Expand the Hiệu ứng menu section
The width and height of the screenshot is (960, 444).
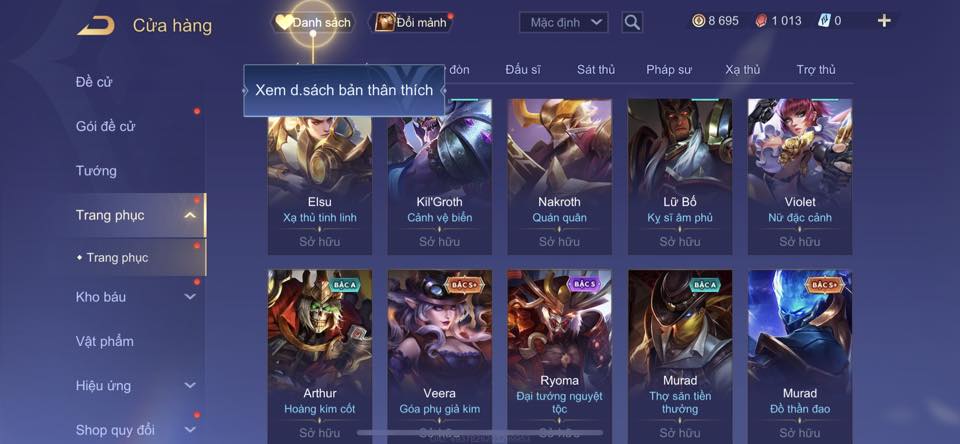point(190,385)
